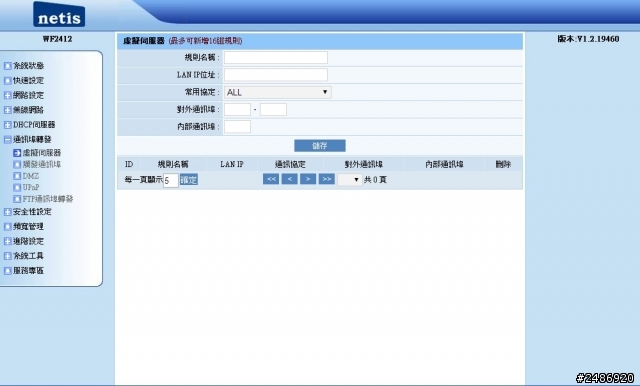Focus the LAN IP位址 input field
The height and width of the screenshot is (386, 640).
click(x=276, y=75)
